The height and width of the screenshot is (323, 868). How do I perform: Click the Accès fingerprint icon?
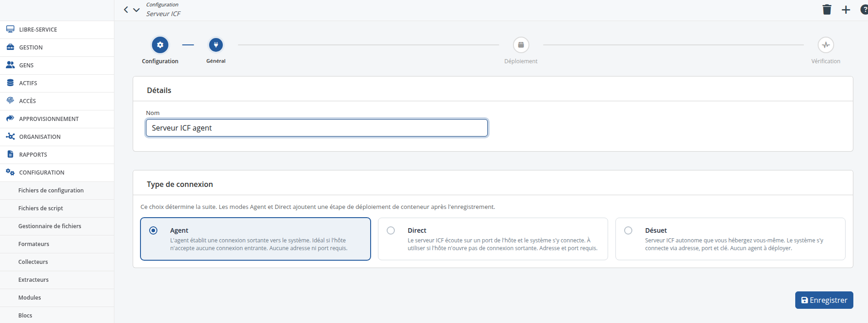click(10, 101)
